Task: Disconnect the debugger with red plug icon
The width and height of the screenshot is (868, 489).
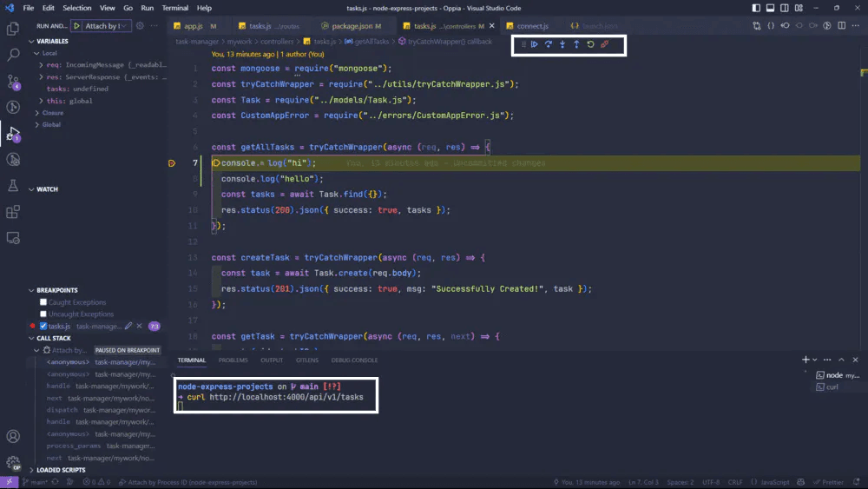Action: tap(604, 44)
